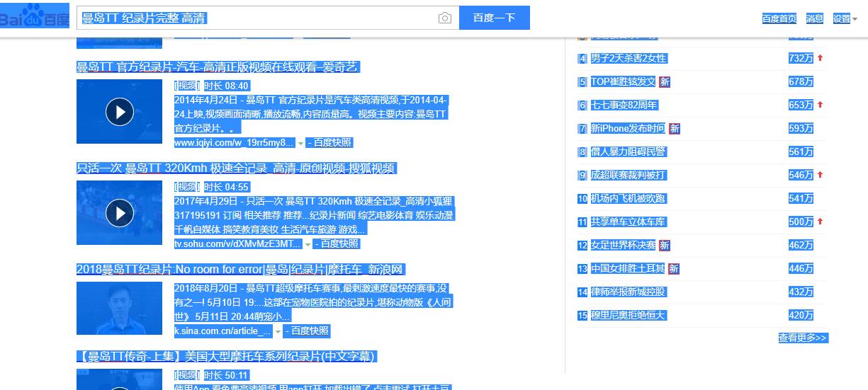868x390 pixels.
Task: Open hot search 七七事变82周年
Action: click(624, 105)
